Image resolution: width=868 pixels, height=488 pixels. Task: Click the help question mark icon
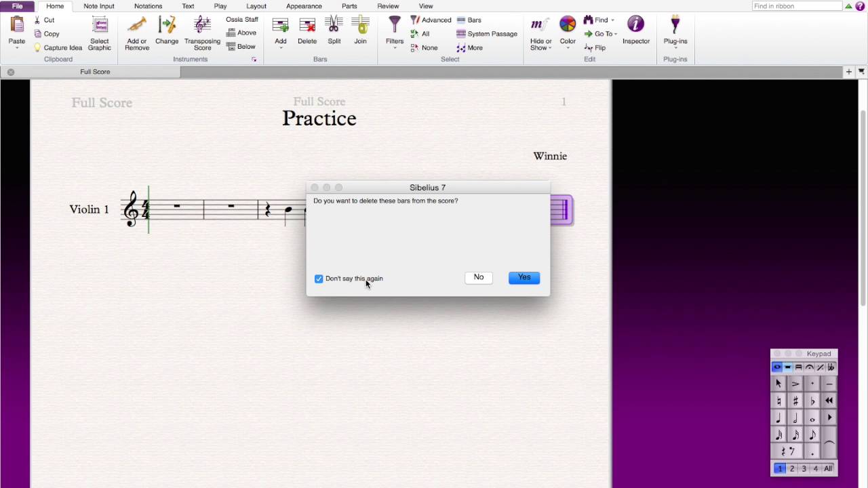(x=860, y=6)
